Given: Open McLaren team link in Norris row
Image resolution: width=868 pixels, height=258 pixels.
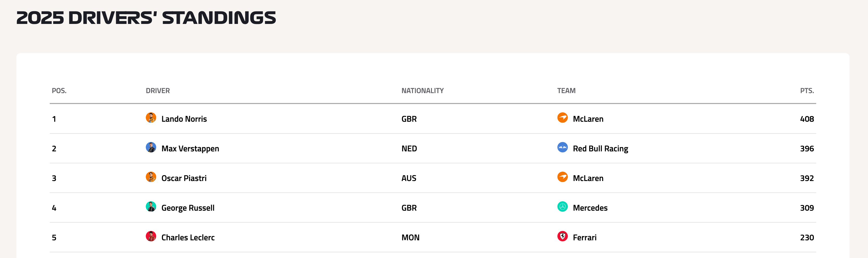Looking at the screenshot, I should coord(588,119).
